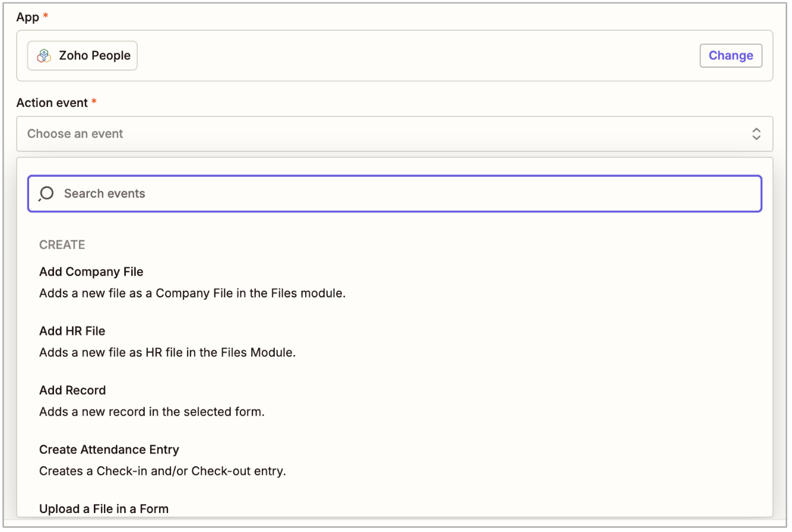
Task: Click the CREATE section header
Action: click(62, 245)
